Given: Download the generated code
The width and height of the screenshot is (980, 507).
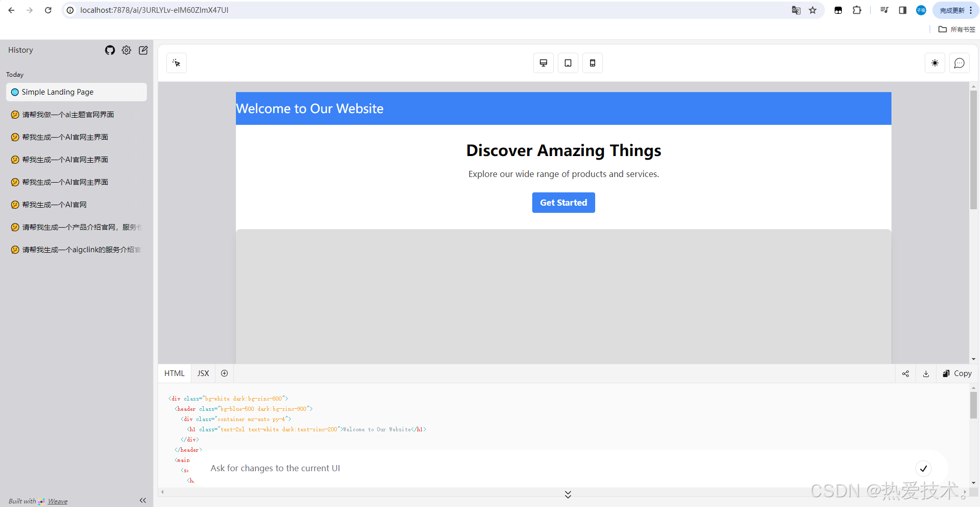Looking at the screenshot, I should pos(926,373).
